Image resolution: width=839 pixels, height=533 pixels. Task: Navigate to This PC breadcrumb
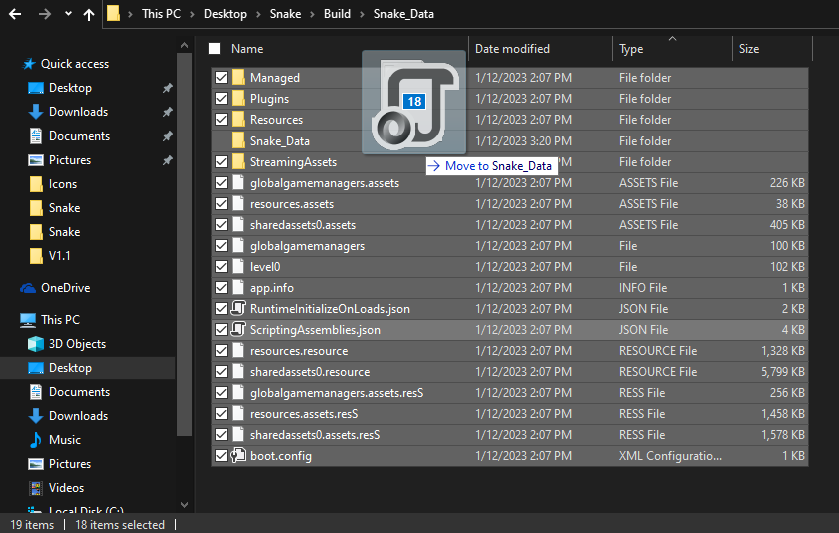161,14
